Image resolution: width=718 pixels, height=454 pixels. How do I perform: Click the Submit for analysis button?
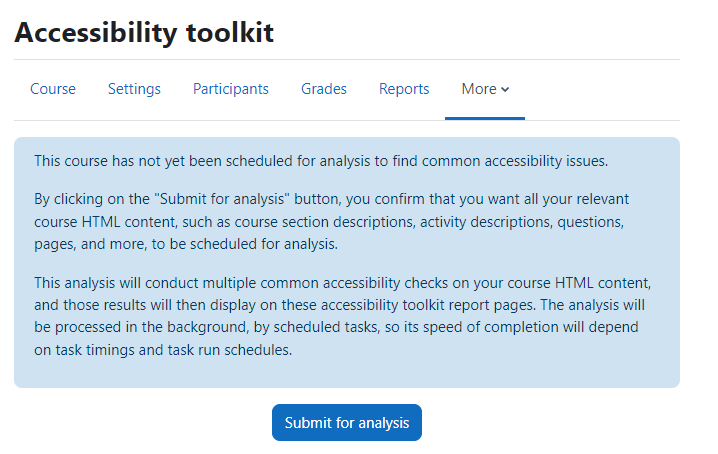pyautogui.click(x=347, y=422)
